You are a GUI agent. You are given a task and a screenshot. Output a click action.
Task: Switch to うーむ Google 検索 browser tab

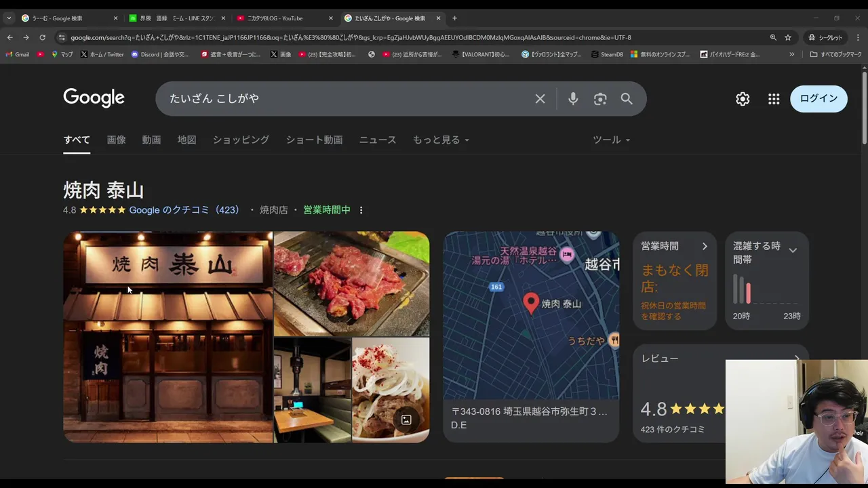click(68, 18)
